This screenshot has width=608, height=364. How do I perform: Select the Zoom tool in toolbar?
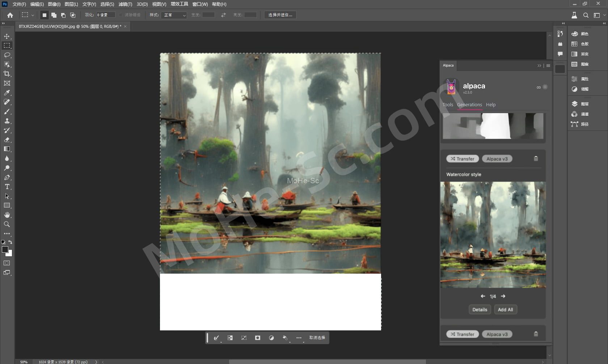[7, 224]
